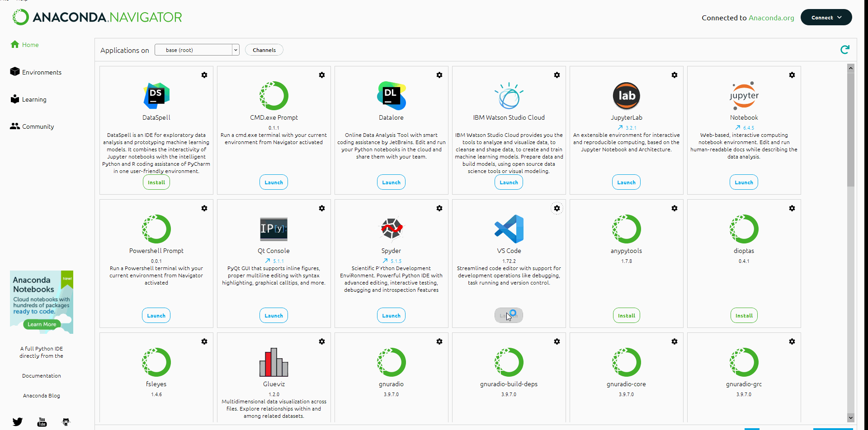Viewport: 868px width, 430px height.
Task: Install anypytools
Action: point(627,315)
